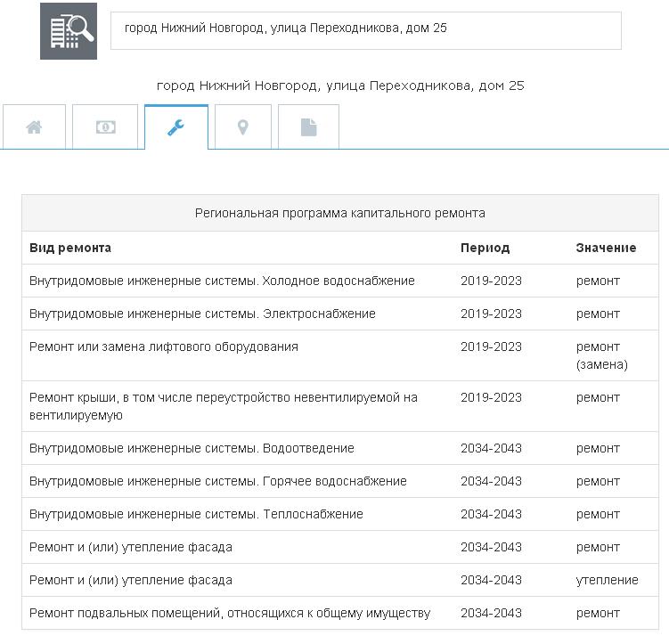Select the 'Горячее водоснабжение' row
This screenshot has height=644, width=669.
point(217,481)
